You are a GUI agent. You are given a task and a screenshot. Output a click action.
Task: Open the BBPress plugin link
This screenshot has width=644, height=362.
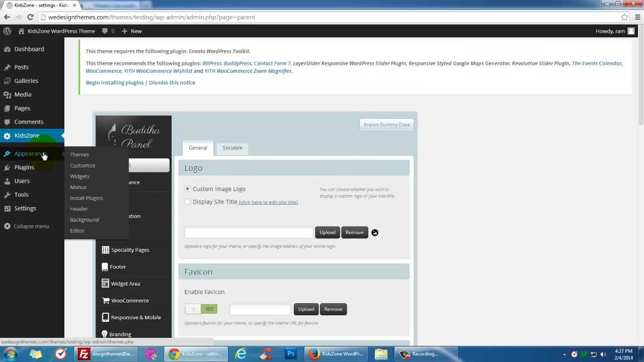pyautogui.click(x=212, y=63)
